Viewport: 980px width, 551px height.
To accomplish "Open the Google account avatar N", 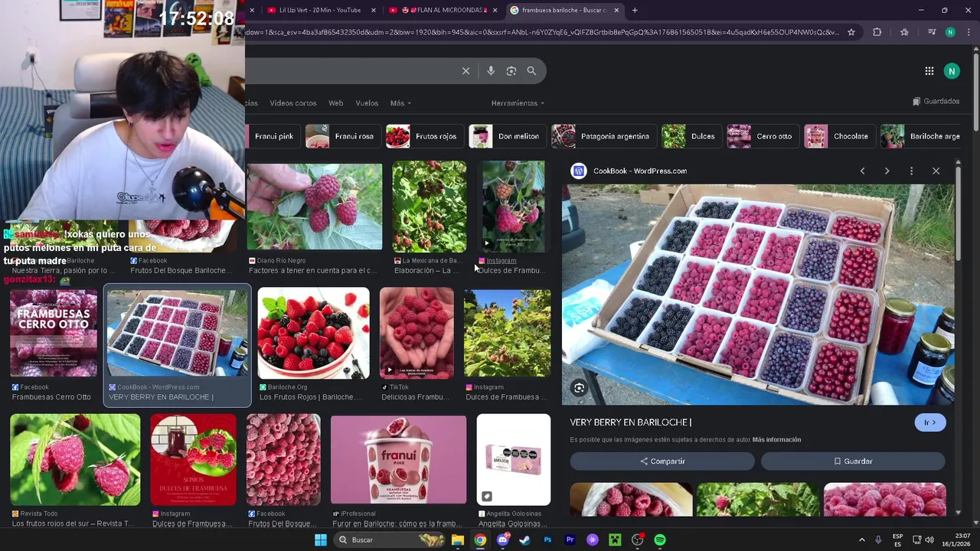I will click(x=952, y=71).
